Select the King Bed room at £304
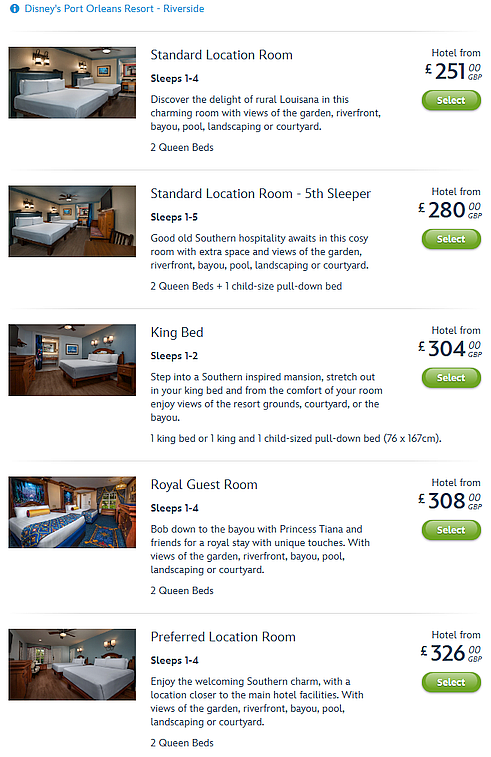 (x=451, y=378)
